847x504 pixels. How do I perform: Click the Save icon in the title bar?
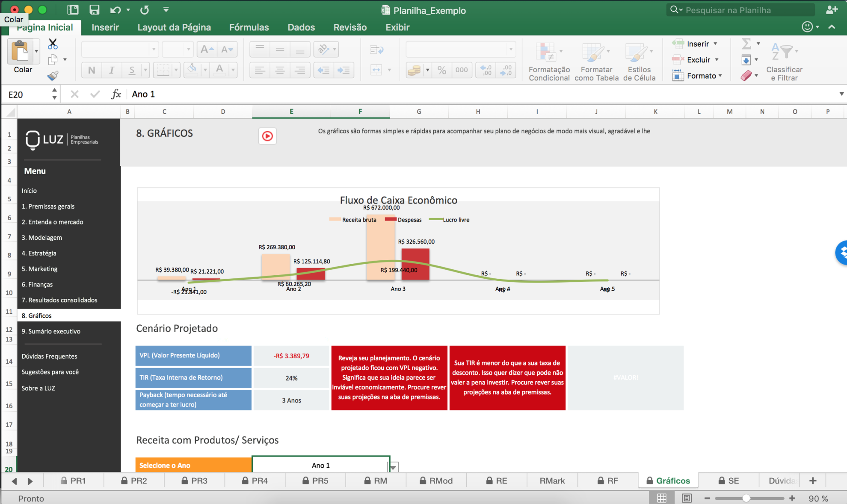(94, 10)
